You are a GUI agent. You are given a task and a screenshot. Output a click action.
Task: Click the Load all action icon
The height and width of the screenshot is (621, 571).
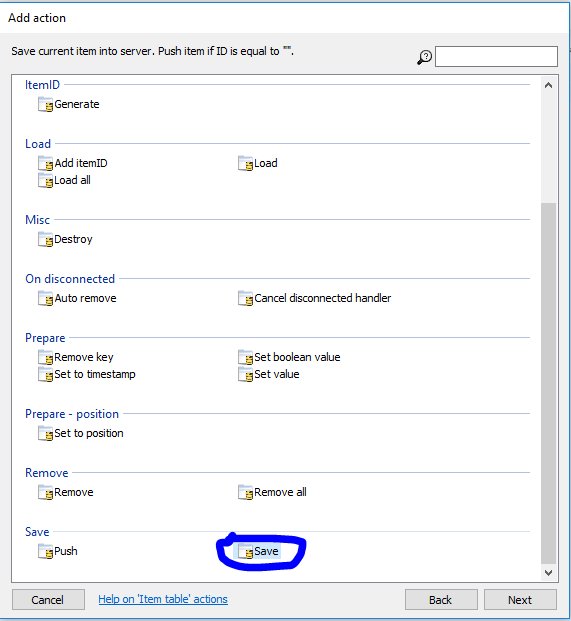click(45, 180)
